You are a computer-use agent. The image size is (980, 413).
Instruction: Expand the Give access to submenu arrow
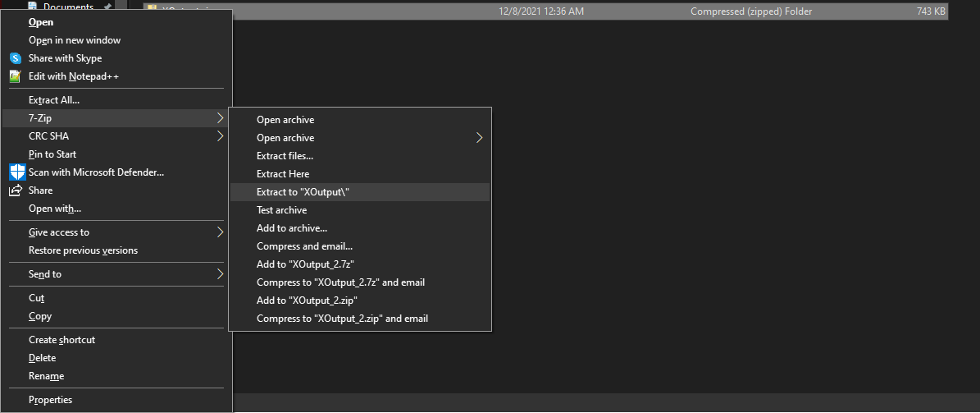click(x=220, y=232)
